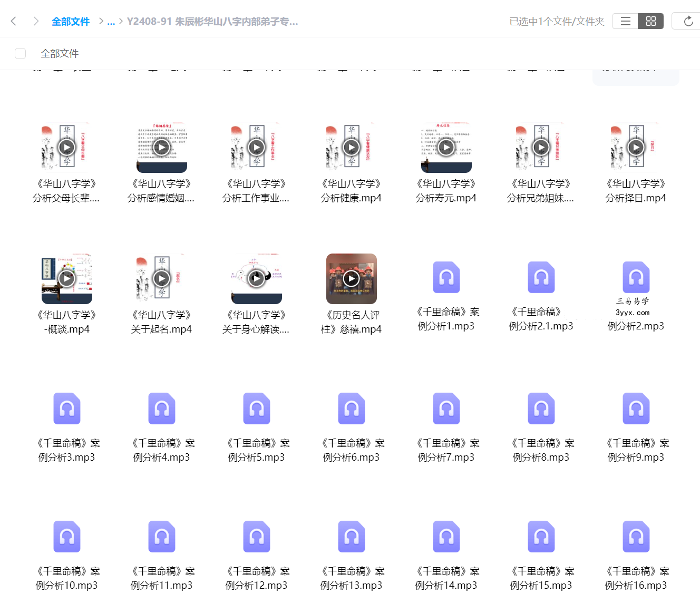Select file name 例分析14.mp3
700x613 pixels.
click(446, 586)
